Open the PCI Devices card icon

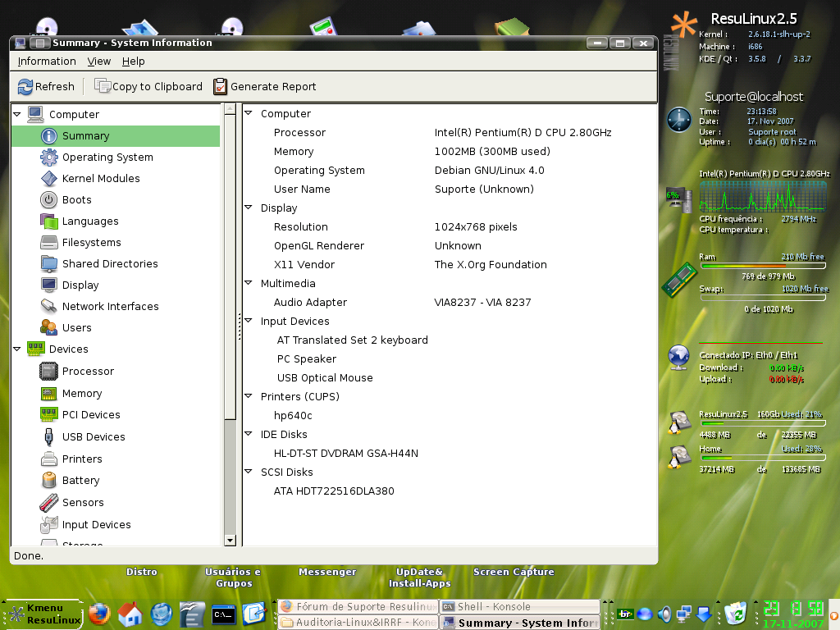tap(48, 414)
